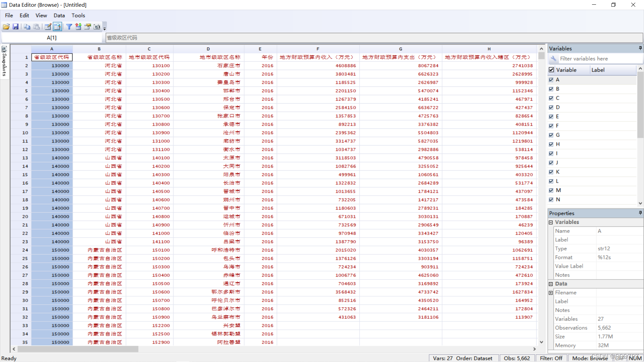The image size is (644, 362).
Task: Click the Save floppy disk icon
Action: (15, 27)
